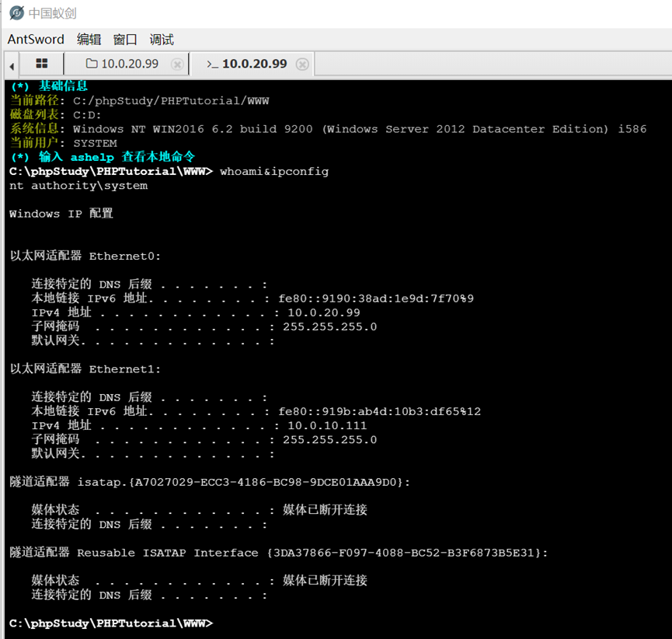Click the '以太网适配器 Ethernet1:' heading

tap(85, 368)
